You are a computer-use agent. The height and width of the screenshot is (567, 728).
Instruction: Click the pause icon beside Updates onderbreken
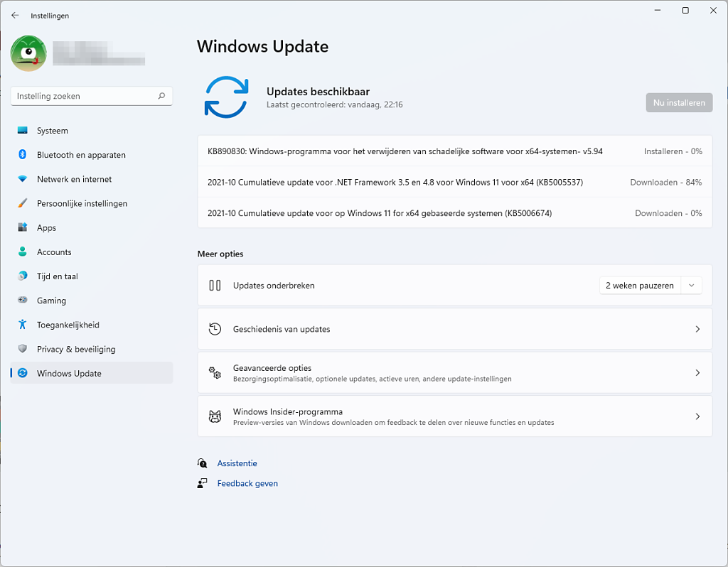click(x=215, y=286)
